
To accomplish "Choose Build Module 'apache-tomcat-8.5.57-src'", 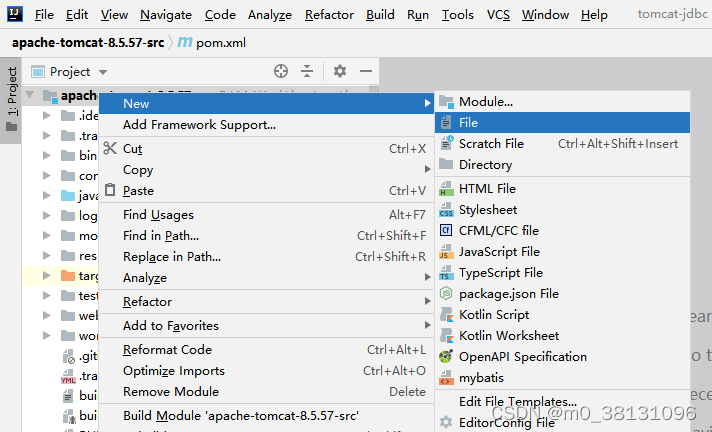I will [x=267, y=416].
